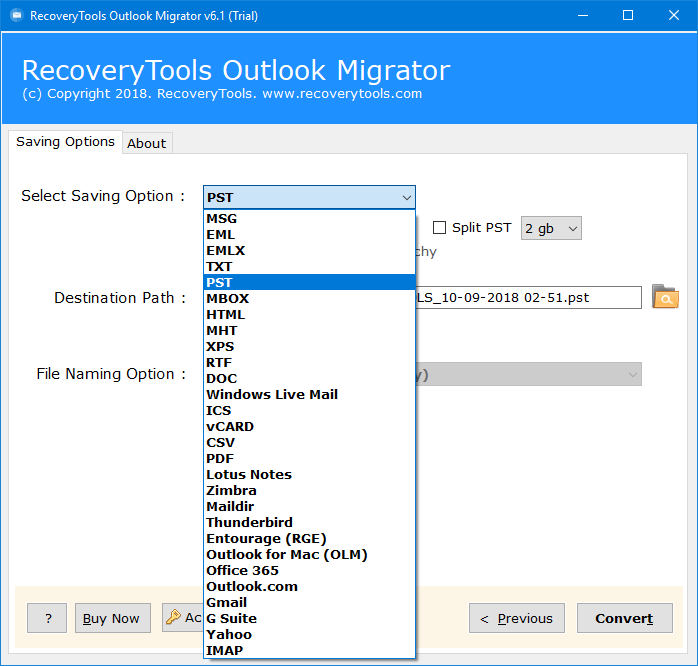This screenshot has width=698, height=666.
Task: Pick RTF as saving option
Action: coord(309,363)
